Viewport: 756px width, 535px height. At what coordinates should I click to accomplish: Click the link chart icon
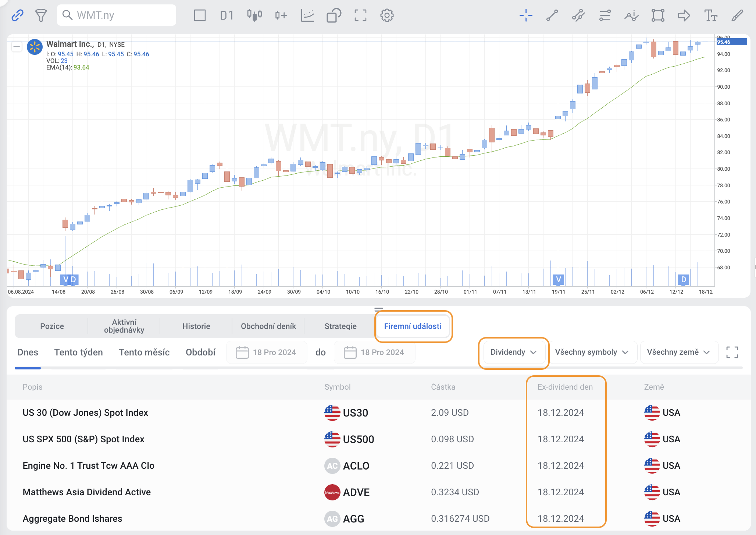point(17,15)
